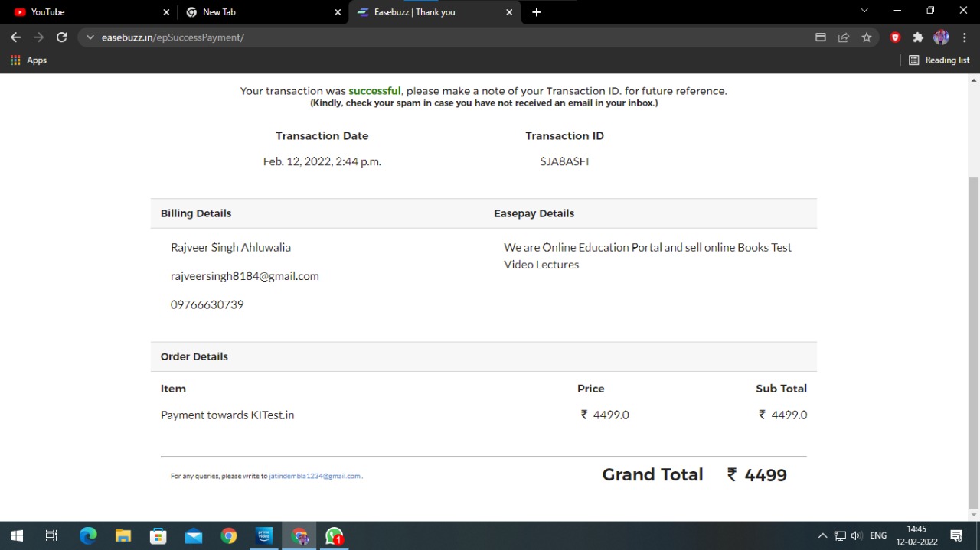
Task: Click the browser back arrow
Action: pyautogui.click(x=15, y=37)
